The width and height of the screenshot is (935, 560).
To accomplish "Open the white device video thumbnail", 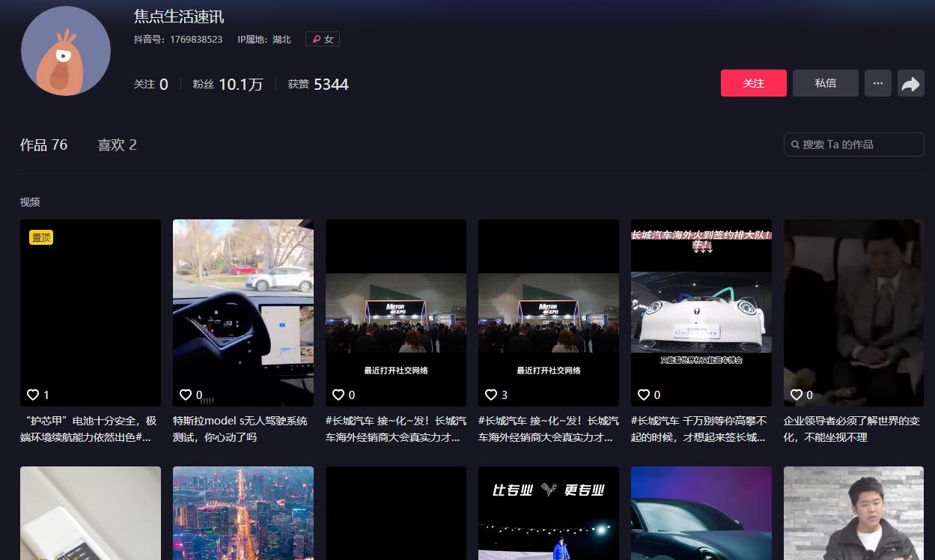I will 91,514.
